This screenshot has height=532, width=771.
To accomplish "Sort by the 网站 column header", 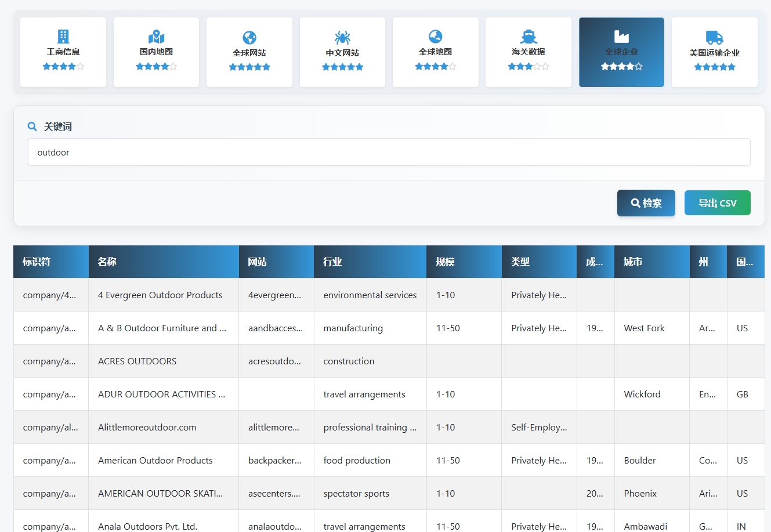I will 276,262.
